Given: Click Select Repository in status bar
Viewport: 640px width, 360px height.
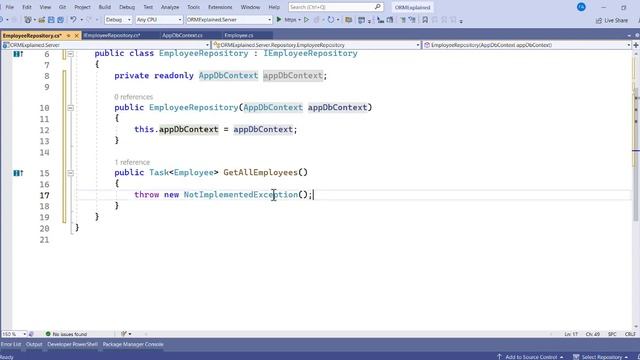Looking at the screenshot, I should coord(601,357).
